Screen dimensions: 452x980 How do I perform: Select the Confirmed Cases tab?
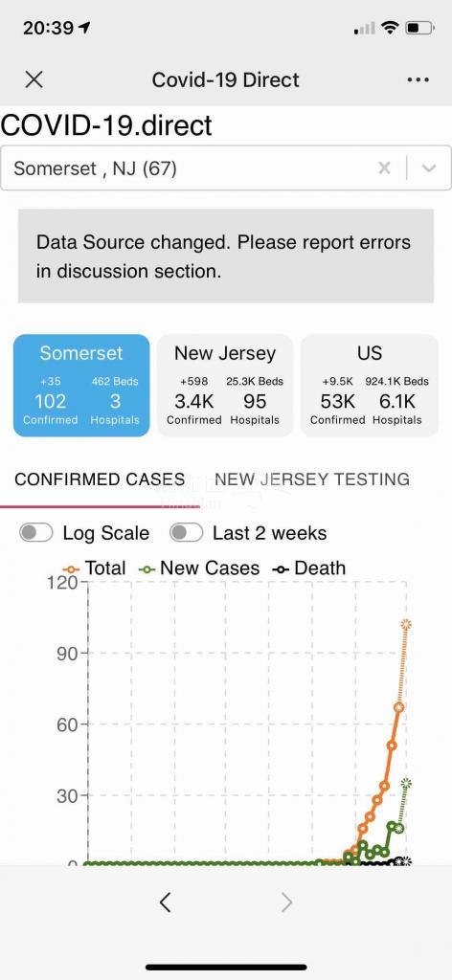click(100, 479)
